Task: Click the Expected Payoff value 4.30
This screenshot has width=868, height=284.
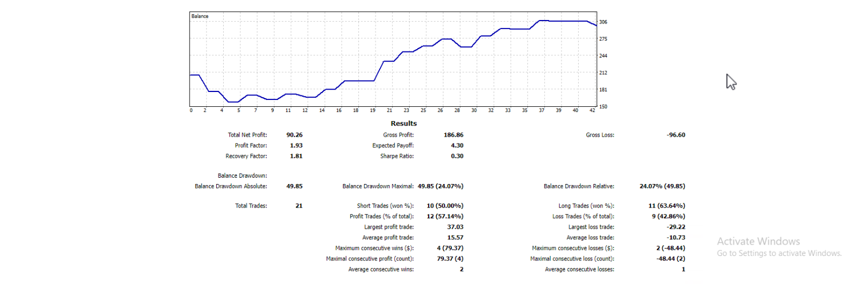Action: pos(457,146)
